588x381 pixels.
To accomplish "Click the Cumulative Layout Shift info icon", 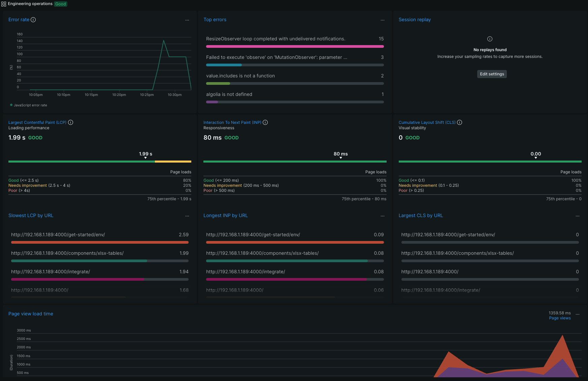I will 460,123.
